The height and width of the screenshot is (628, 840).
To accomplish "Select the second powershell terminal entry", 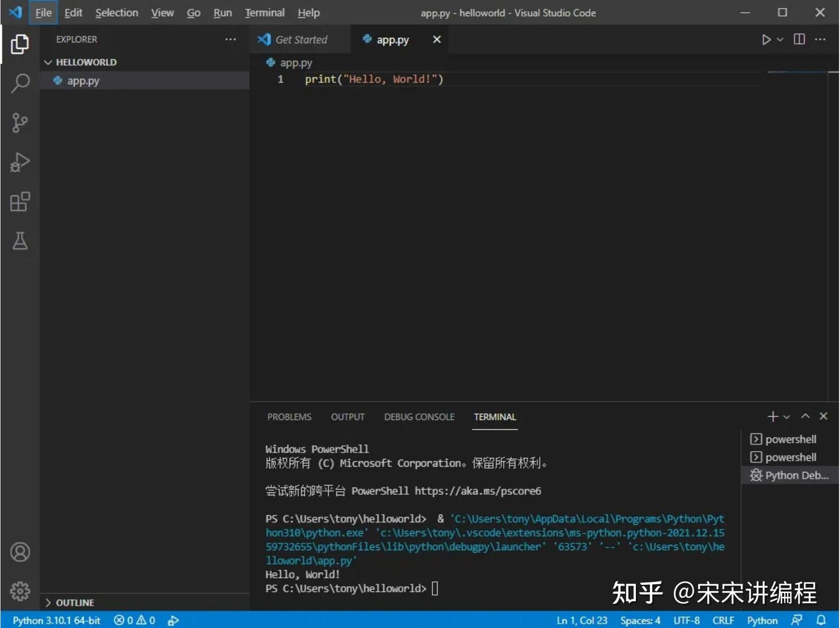I will click(790, 457).
